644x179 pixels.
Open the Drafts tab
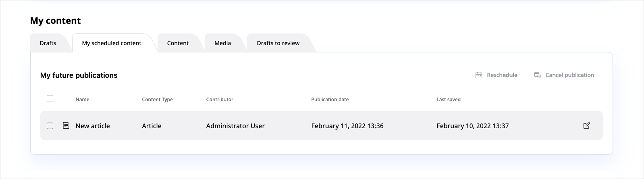tap(48, 43)
